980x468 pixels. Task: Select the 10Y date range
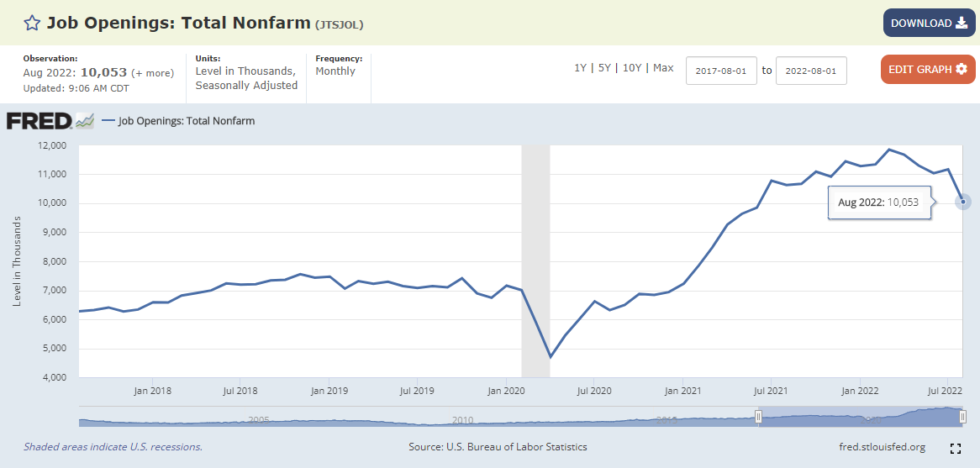[x=632, y=68]
